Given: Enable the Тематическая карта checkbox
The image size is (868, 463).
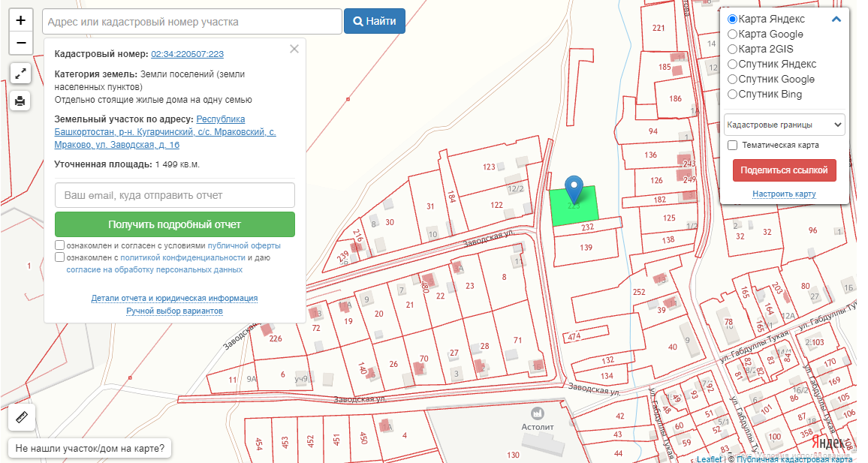Looking at the screenshot, I should [x=732, y=145].
